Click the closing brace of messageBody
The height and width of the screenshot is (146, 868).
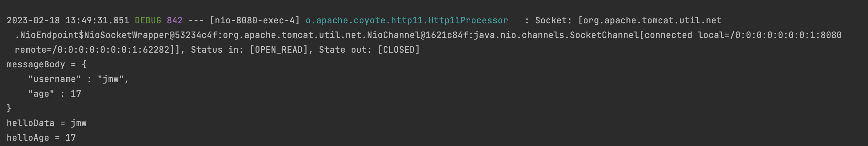[x=9, y=108]
